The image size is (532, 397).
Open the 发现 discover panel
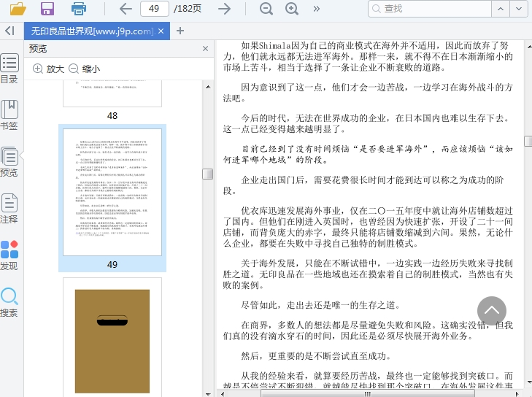(x=9, y=255)
